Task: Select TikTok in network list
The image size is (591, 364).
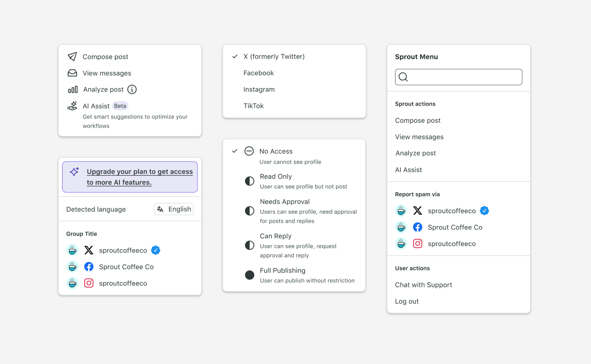Action: (x=294, y=106)
